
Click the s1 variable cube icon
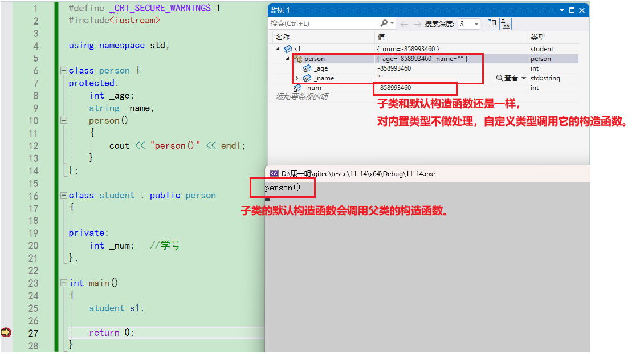point(288,49)
